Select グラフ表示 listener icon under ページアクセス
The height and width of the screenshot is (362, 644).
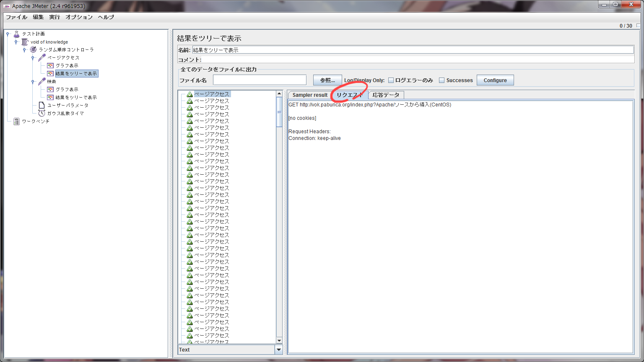click(x=50, y=66)
